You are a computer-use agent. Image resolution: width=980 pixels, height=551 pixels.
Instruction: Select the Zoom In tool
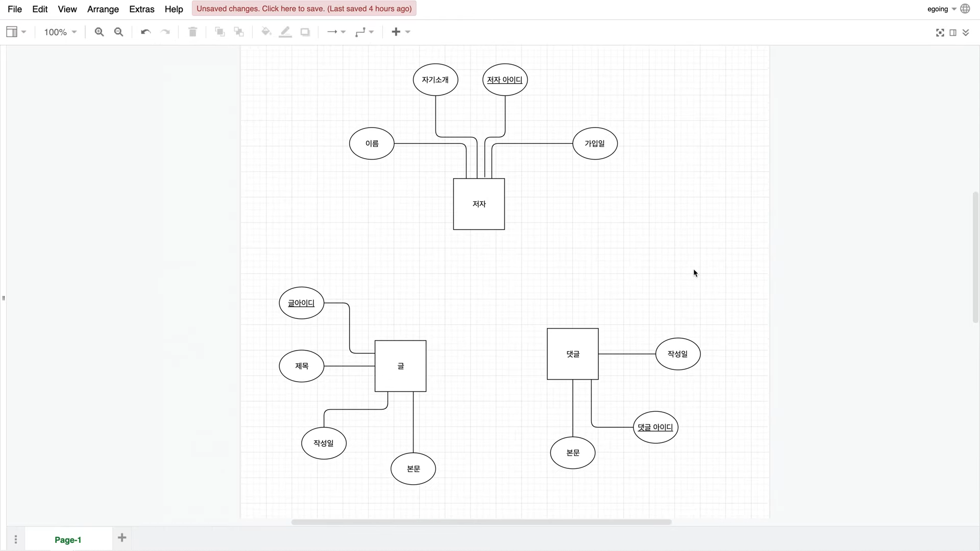click(99, 32)
